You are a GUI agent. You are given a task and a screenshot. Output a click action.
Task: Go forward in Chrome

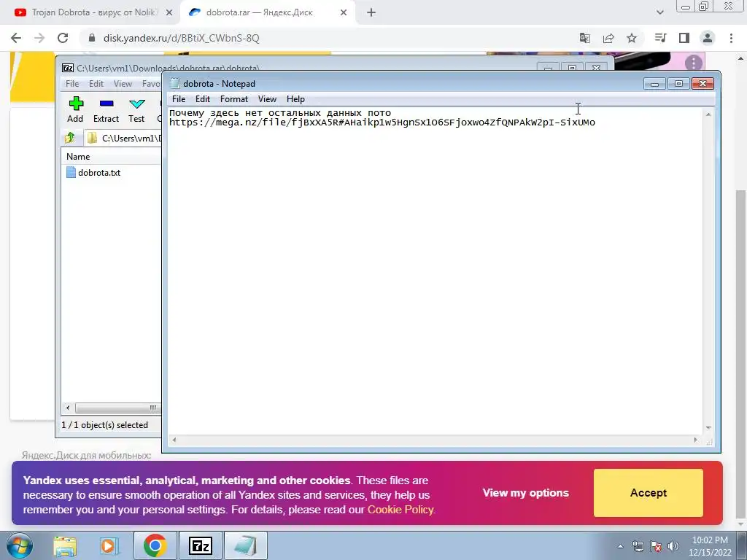pyautogui.click(x=39, y=38)
